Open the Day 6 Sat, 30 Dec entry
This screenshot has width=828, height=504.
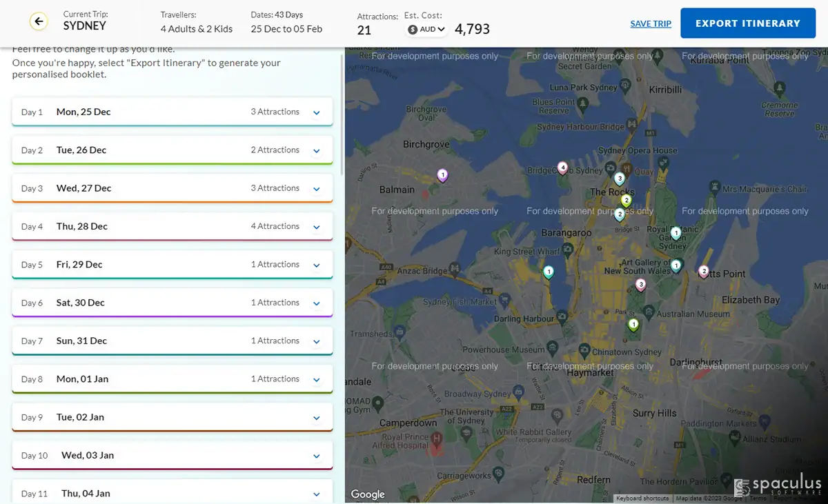coord(172,303)
